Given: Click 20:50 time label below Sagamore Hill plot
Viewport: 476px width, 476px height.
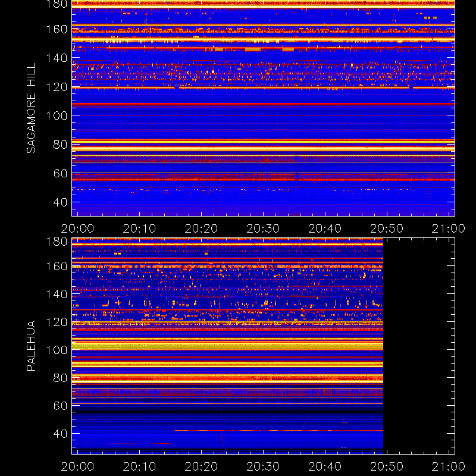Looking at the screenshot, I should 387,228.
